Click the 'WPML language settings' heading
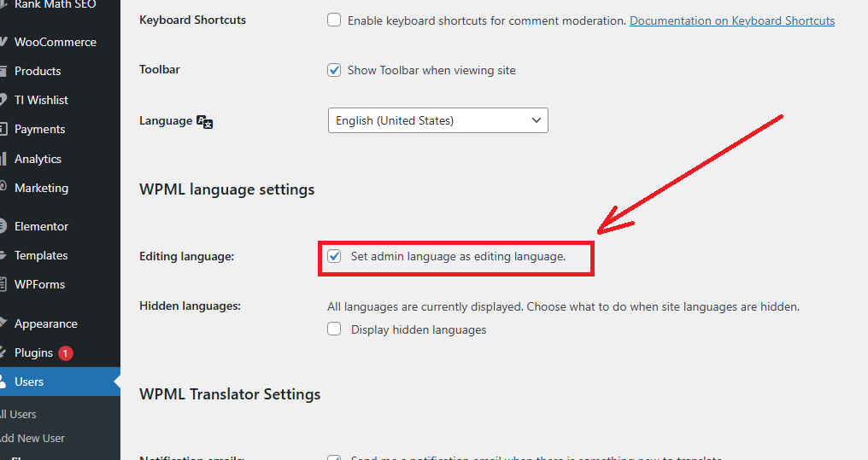This screenshot has height=460, width=868. [227, 189]
